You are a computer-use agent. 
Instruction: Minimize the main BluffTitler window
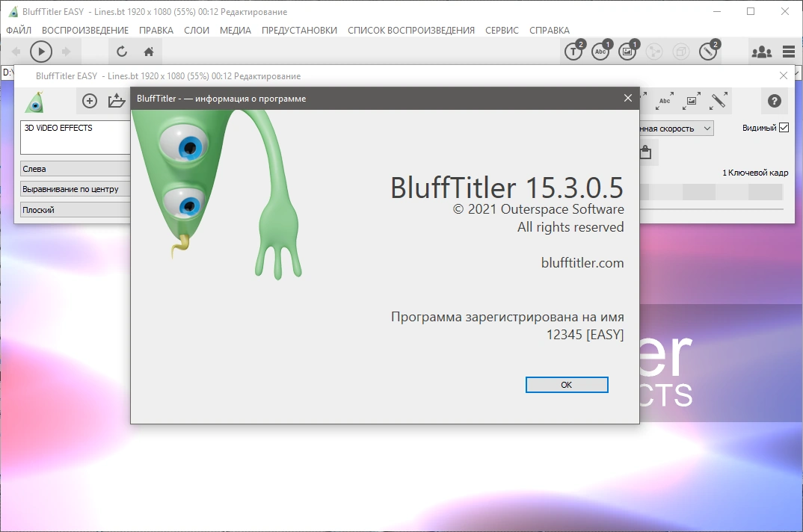pyautogui.click(x=717, y=11)
